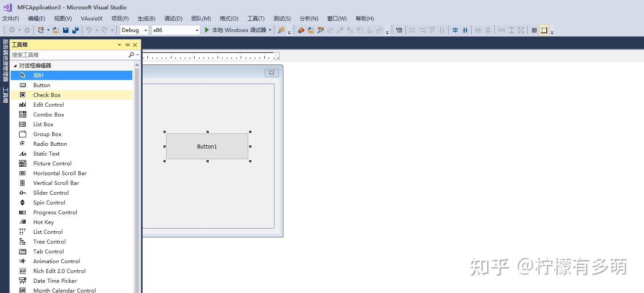Select the Align Tops alignment icon
The image size is (644, 293).
pos(432,30)
